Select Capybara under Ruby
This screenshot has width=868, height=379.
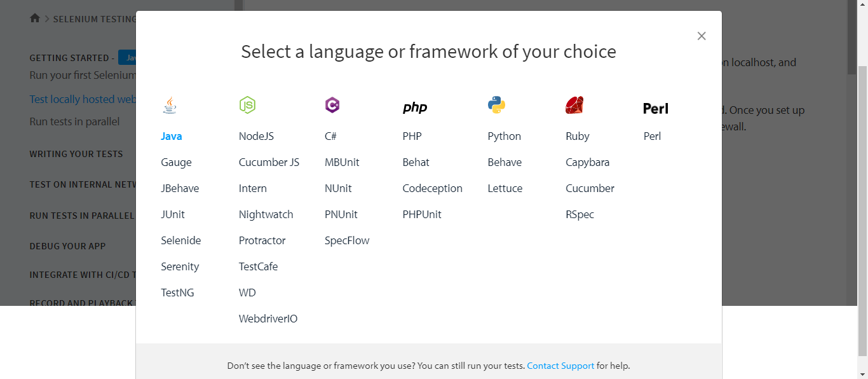(x=587, y=162)
